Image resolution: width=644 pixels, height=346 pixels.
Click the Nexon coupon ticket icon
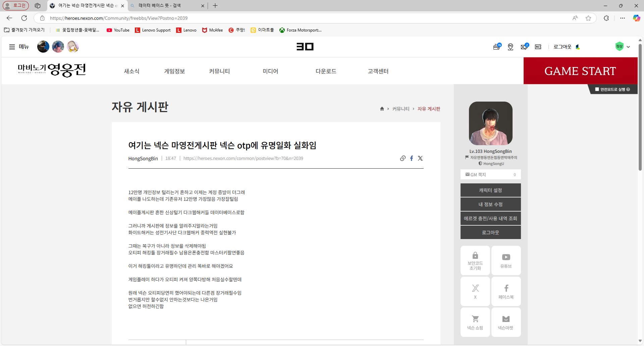538,47
